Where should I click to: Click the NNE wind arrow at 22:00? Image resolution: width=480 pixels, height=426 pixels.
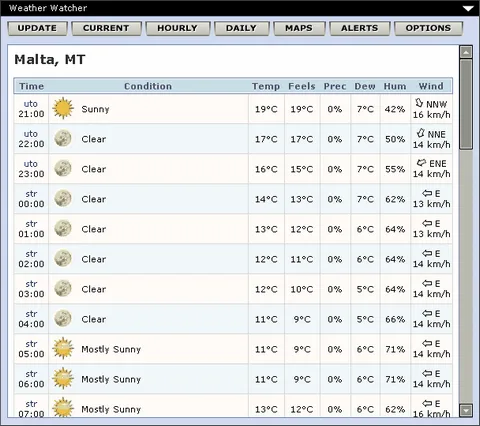pyautogui.click(x=421, y=133)
